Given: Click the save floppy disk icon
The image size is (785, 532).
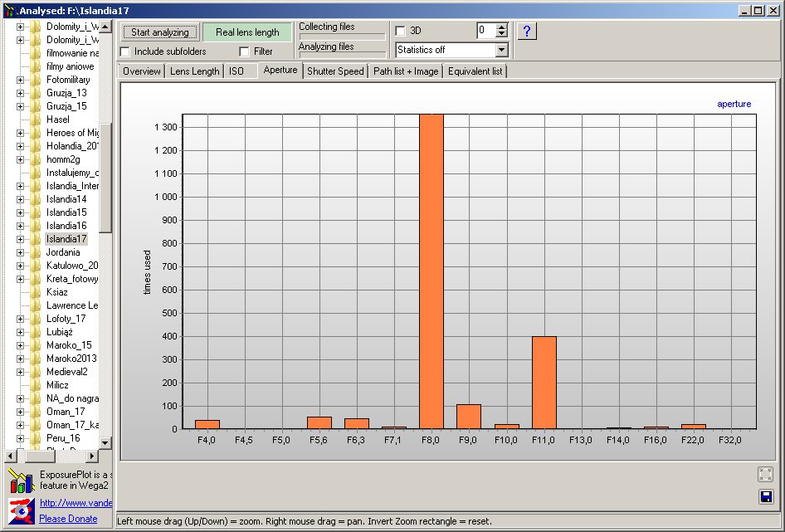Looking at the screenshot, I should pyautogui.click(x=765, y=496).
